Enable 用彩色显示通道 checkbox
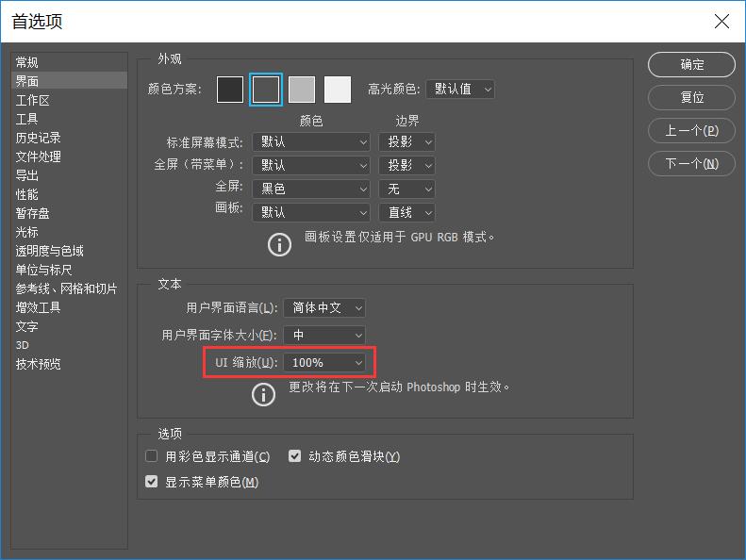This screenshot has height=560, width=746. point(151,456)
